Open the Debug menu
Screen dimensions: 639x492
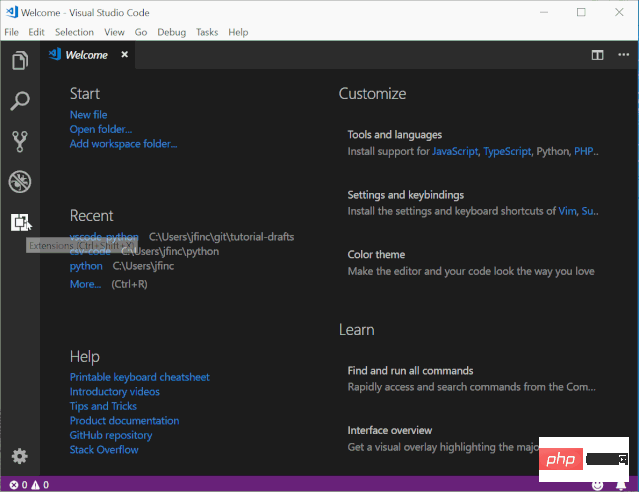tap(172, 32)
